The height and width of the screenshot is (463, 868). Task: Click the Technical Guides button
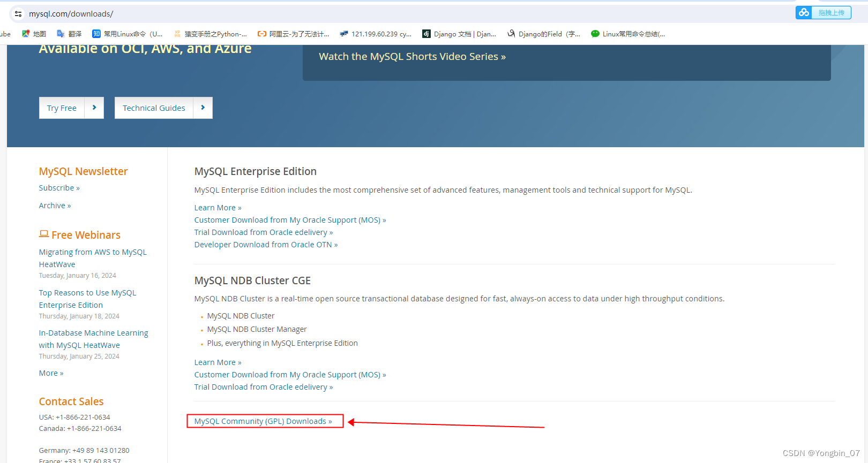pos(154,108)
